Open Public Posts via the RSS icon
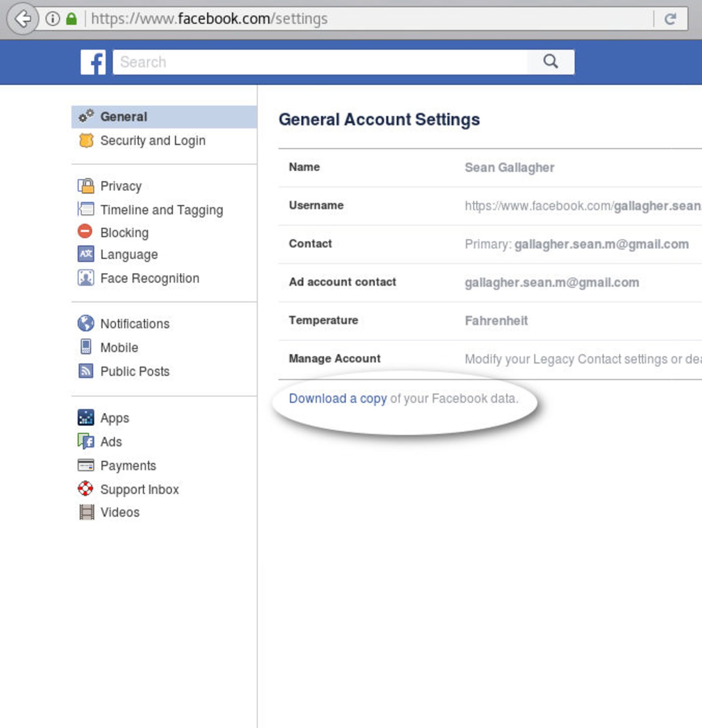Image resolution: width=702 pixels, height=728 pixels. tap(86, 370)
